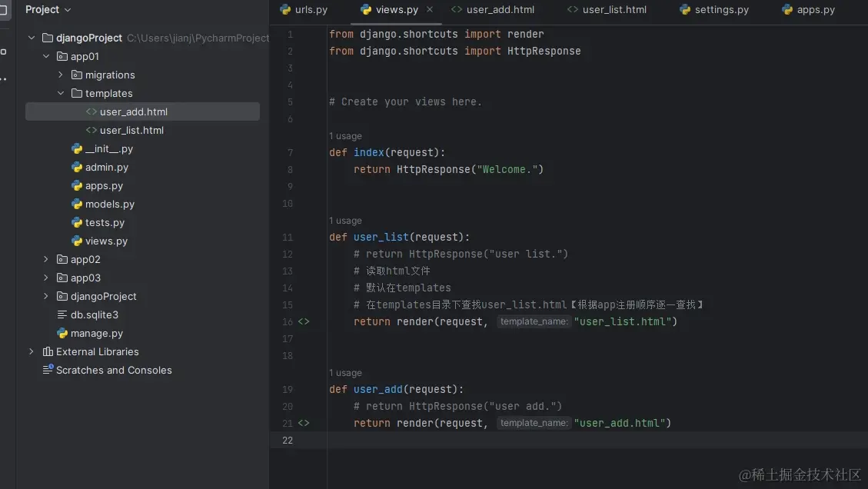Click Python icon on the settings.py tab
The height and width of the screenshot is (489, 868).
(685, 9)
